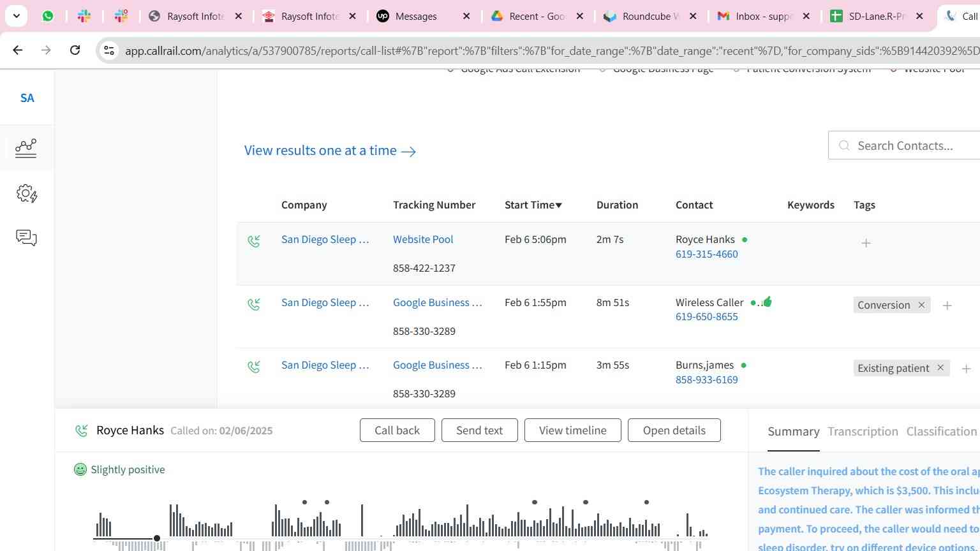Screen dimensions: 980x551
Task: Click the call icon beside Royce Hanks in player
Action: click(x=82, y=430)
